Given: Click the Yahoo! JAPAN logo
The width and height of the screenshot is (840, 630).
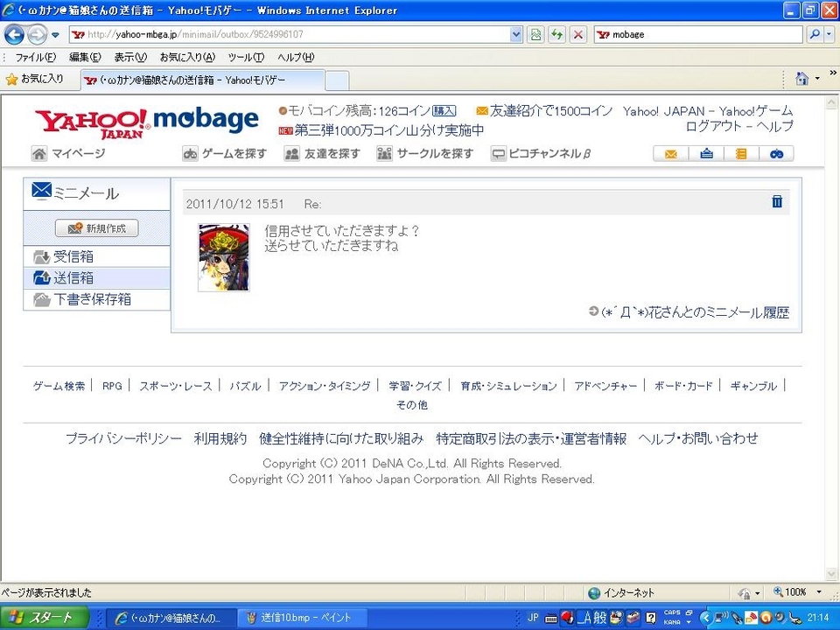Looking at the screenshot, I should click(92, 123).
